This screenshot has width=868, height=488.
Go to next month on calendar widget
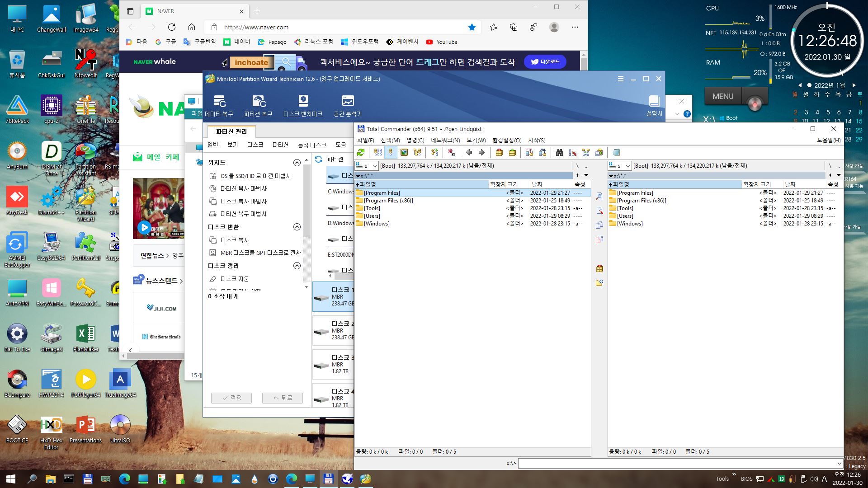[854, 85]
